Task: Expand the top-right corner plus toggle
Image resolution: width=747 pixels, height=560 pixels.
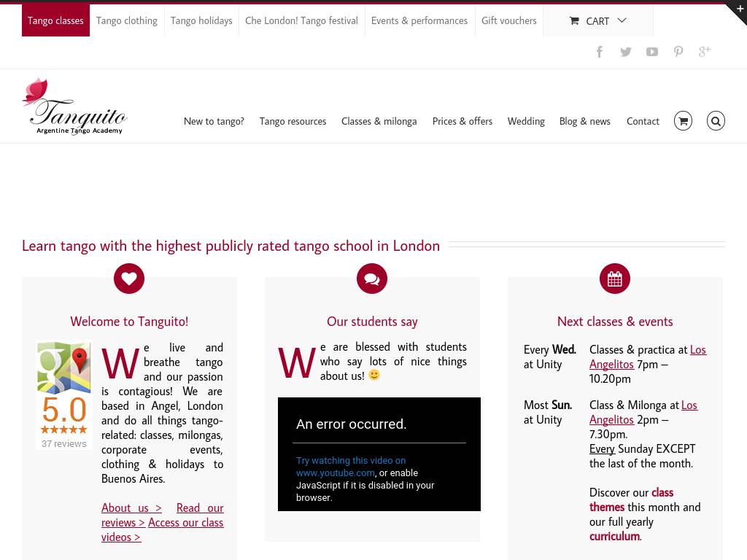Action: click(x=739, y=8)
